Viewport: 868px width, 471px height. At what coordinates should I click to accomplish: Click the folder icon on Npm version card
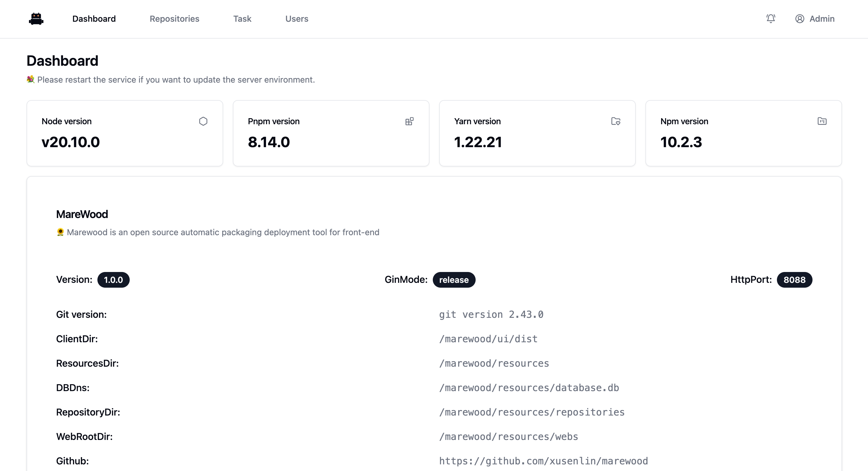[x=822, y=121]
